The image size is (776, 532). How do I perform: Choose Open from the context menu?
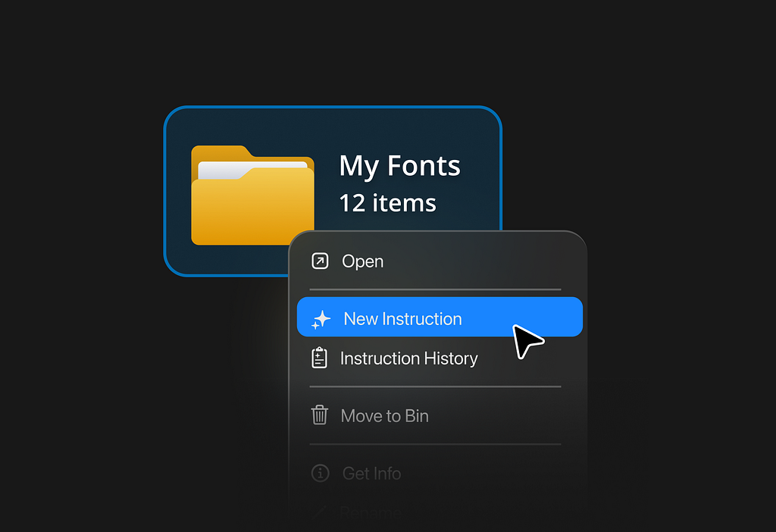[x=436, y=261]
